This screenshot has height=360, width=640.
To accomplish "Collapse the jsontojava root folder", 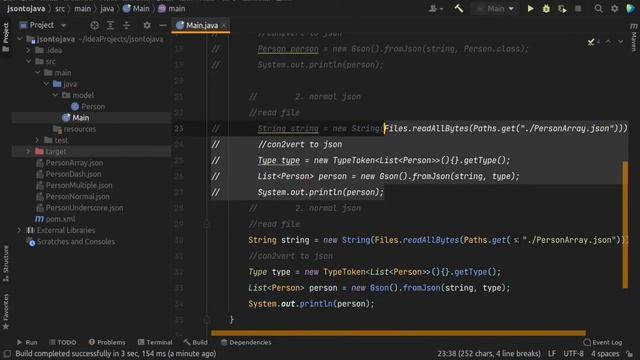I will pos(20,39).
